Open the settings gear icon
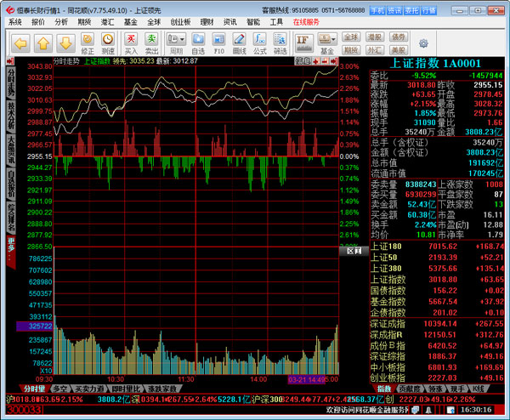The height and width of the screenshot is (420, 510). 423,43
